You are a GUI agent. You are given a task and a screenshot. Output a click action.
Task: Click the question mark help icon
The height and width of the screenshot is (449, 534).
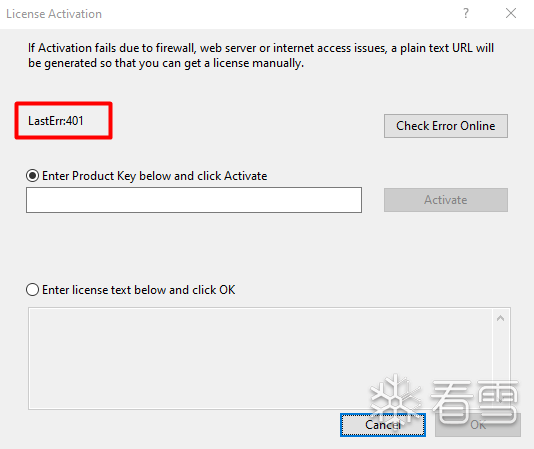(466, 14)
